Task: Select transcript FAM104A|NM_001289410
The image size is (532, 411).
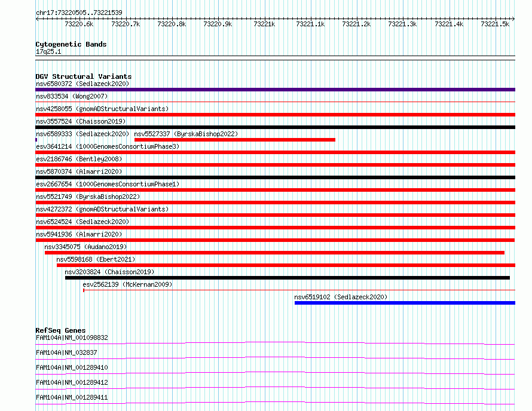Action: [x=72, y=367]
